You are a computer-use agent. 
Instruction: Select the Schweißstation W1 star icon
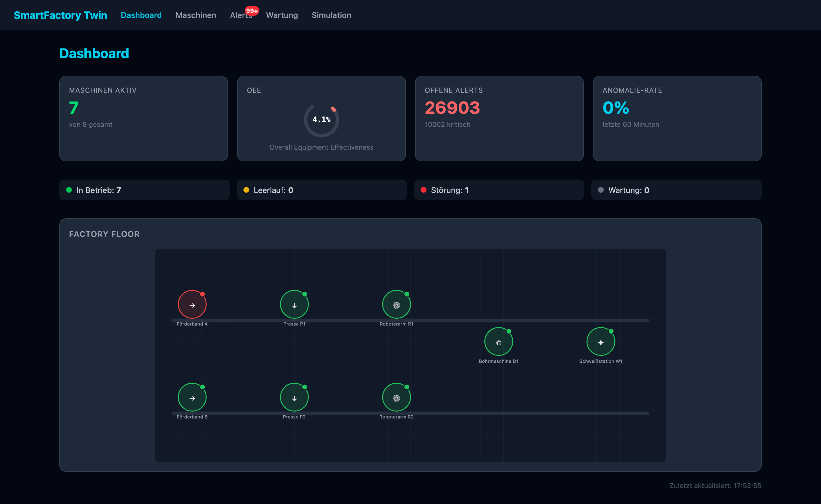[x=600, y=342]
